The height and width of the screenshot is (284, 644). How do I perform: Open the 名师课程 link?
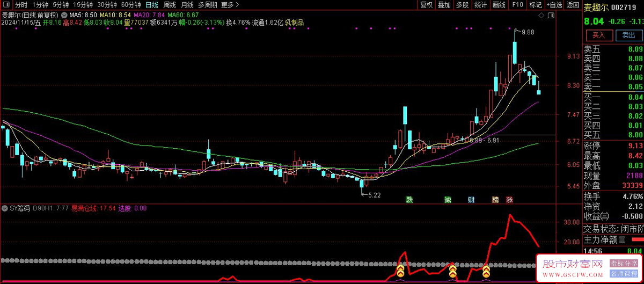(x=624, y=274)
